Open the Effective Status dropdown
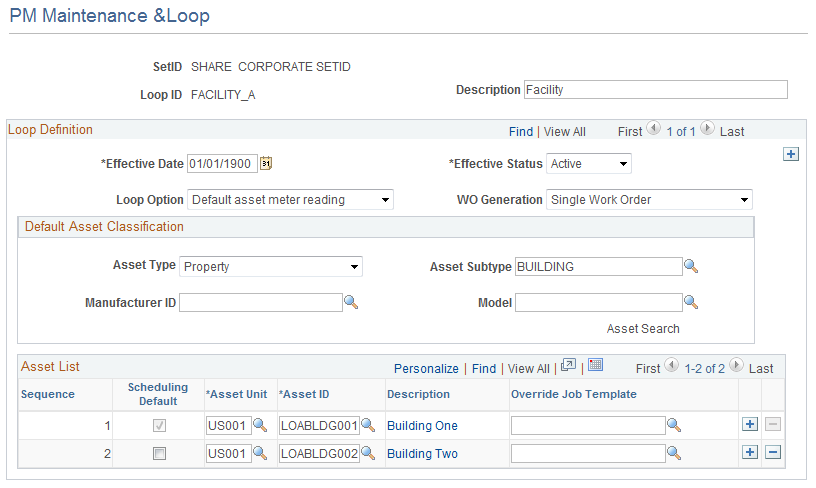Viewport: 816px width, 488px height. pos(589,164)
